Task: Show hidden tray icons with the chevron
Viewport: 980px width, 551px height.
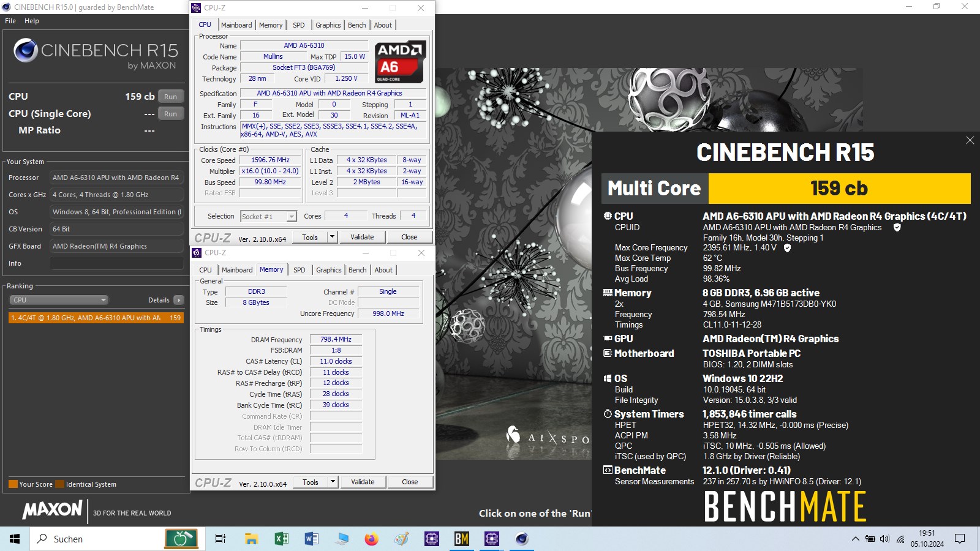Action: [x=855, y=539]
